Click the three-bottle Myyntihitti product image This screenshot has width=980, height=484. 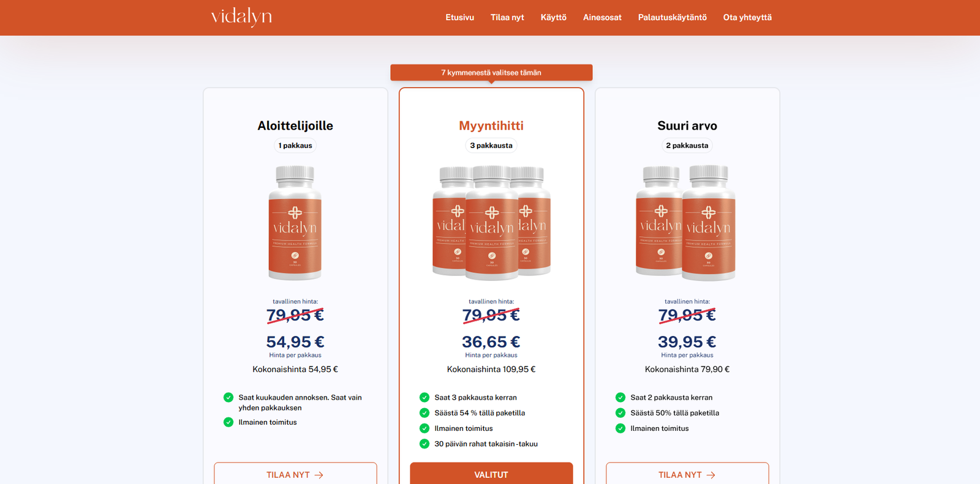(491, 223)
